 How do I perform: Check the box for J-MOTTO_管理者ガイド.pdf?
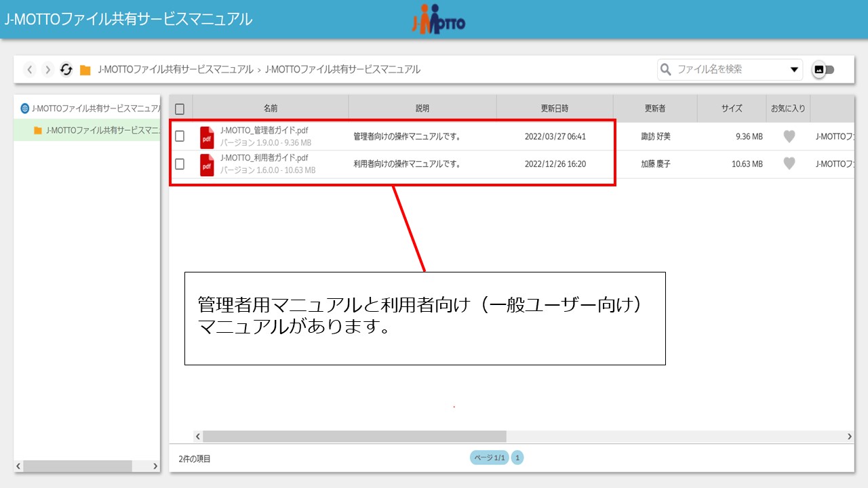pos(180,136)
